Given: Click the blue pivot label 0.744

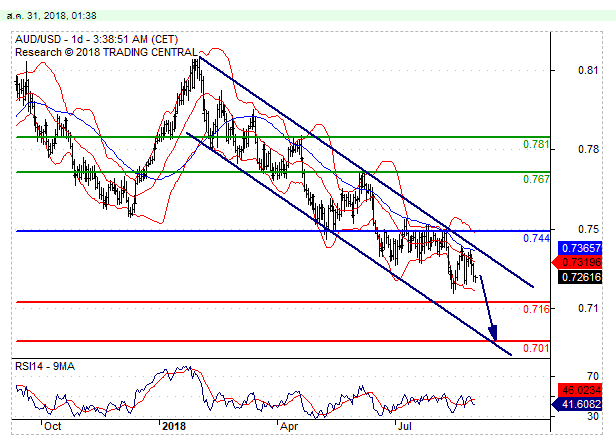Looking at the screenshot, I should pos(536,238).
